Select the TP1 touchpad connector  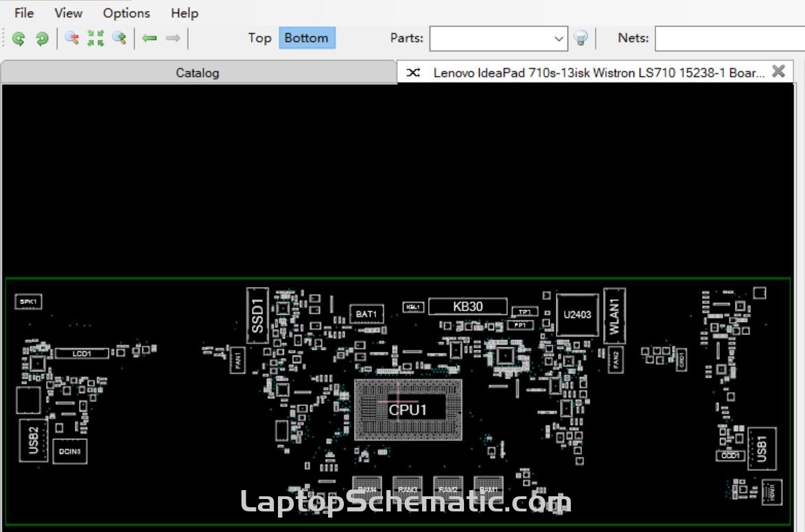[x=525, y=312]
